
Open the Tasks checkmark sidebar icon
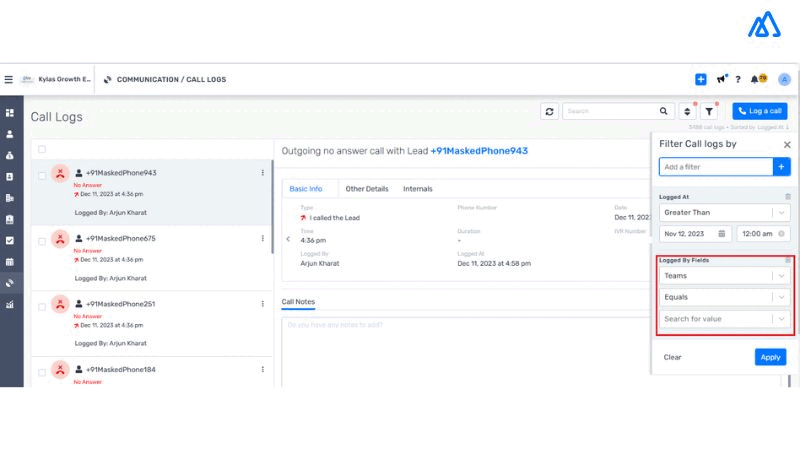(10, 240)
